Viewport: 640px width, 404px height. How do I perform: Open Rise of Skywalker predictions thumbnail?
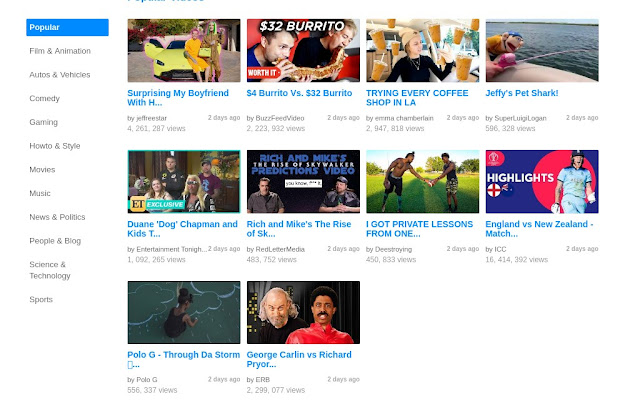pos(303,182)
